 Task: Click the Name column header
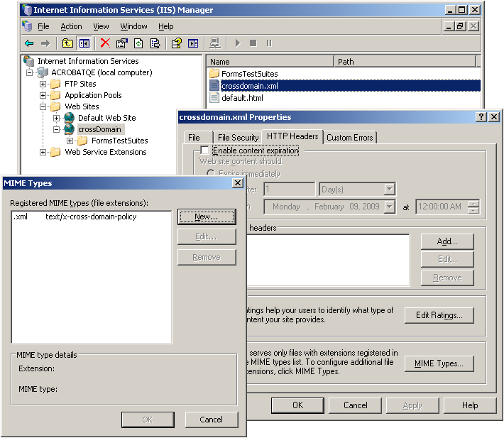tap(270, 61)
